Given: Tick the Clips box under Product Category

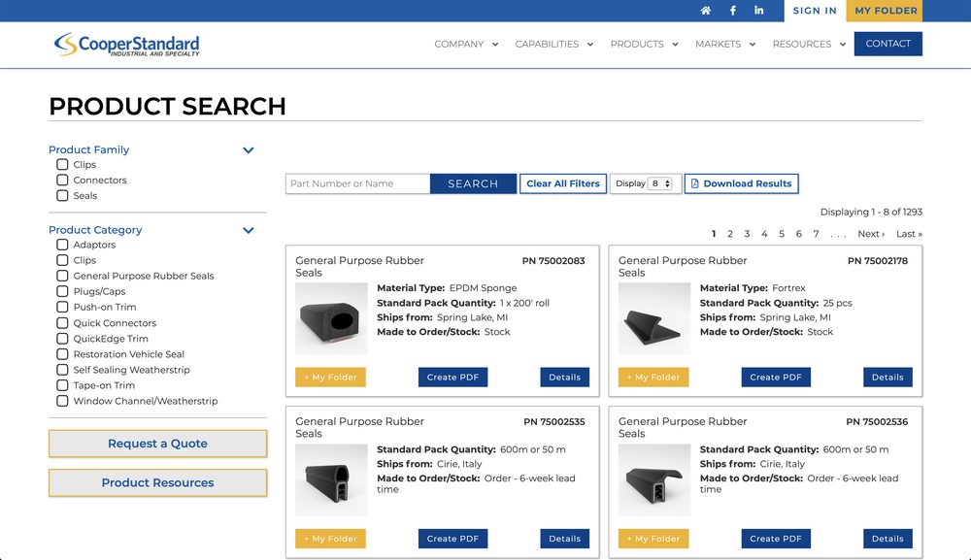Looking at the screenshot, I should (62, 260).
